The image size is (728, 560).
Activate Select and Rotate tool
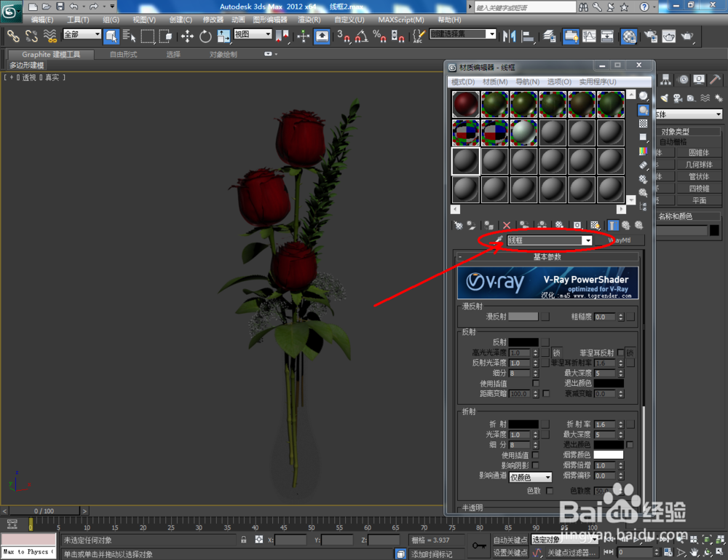tap(205, 36)
